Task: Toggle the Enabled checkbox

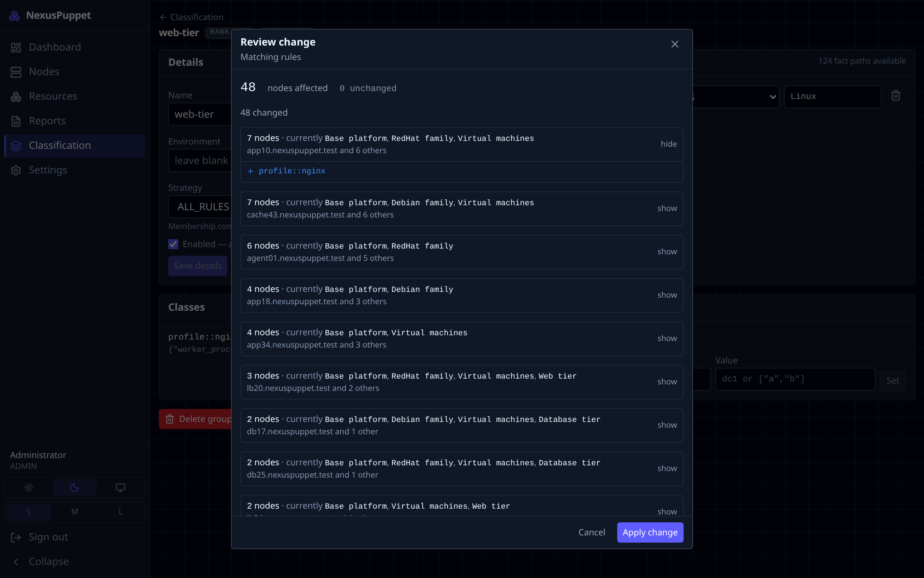Action: (173, 244)
